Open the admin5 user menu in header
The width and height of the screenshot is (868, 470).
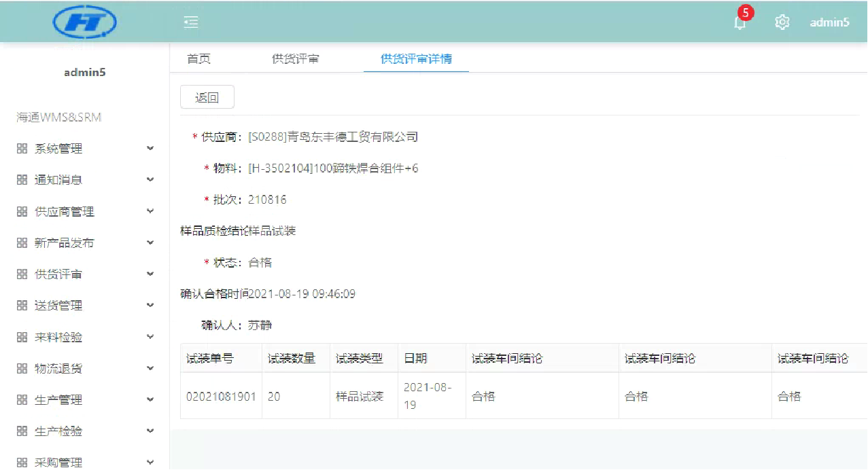829,22
